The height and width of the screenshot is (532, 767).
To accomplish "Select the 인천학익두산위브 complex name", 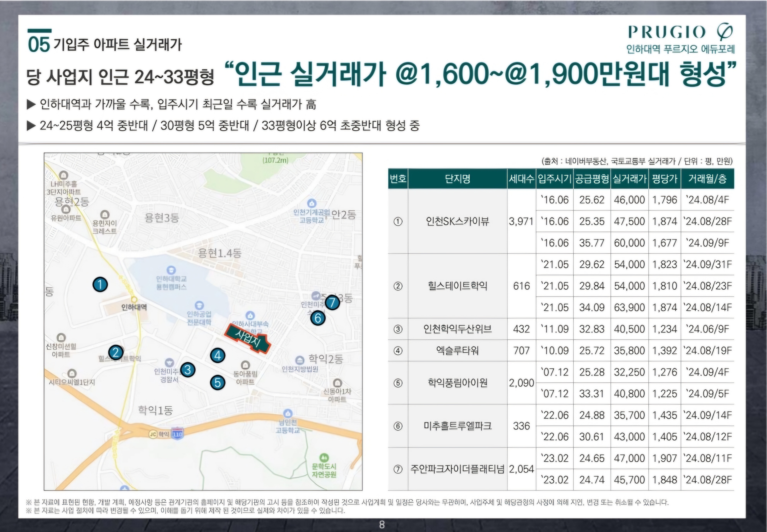I will click(x=457, y=329).
